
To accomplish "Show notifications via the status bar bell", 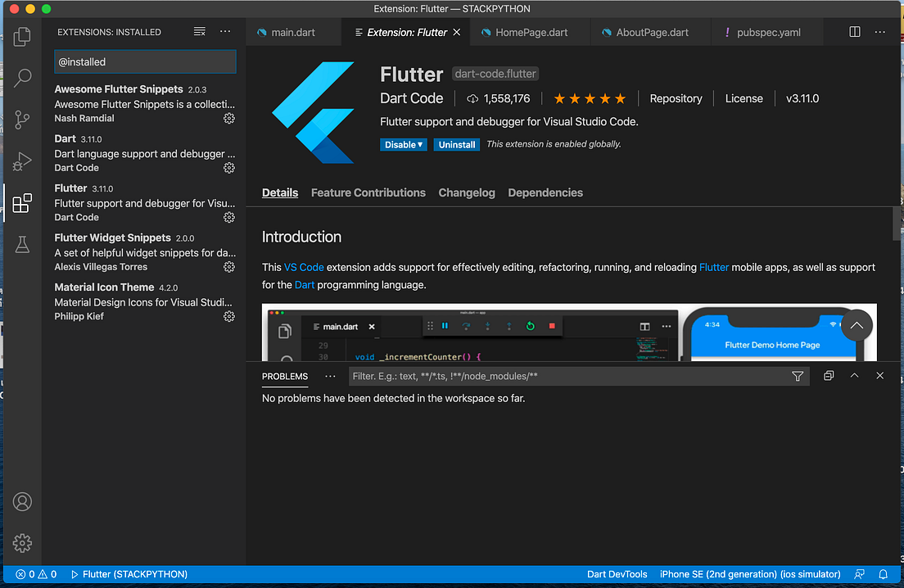I will (883, 574).
